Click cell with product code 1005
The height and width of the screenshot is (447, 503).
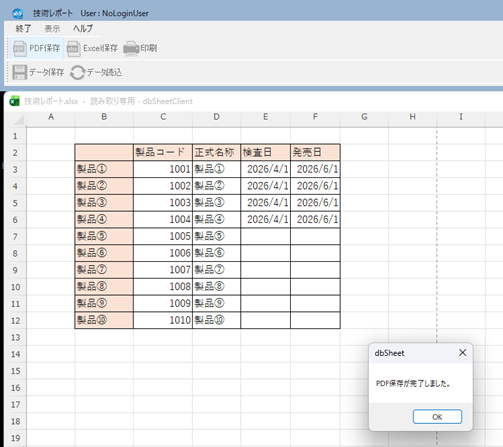(163, 236)
